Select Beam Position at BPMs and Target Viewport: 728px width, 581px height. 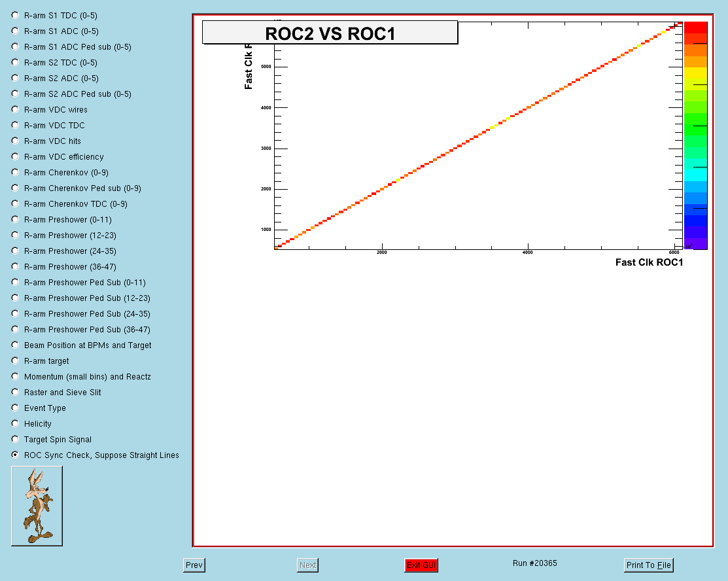point(15,345)
